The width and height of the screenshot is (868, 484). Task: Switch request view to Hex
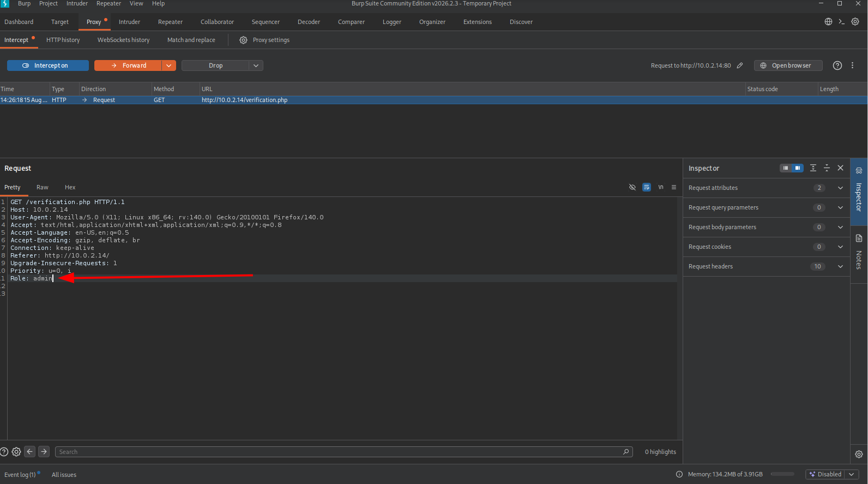(70, 187)
